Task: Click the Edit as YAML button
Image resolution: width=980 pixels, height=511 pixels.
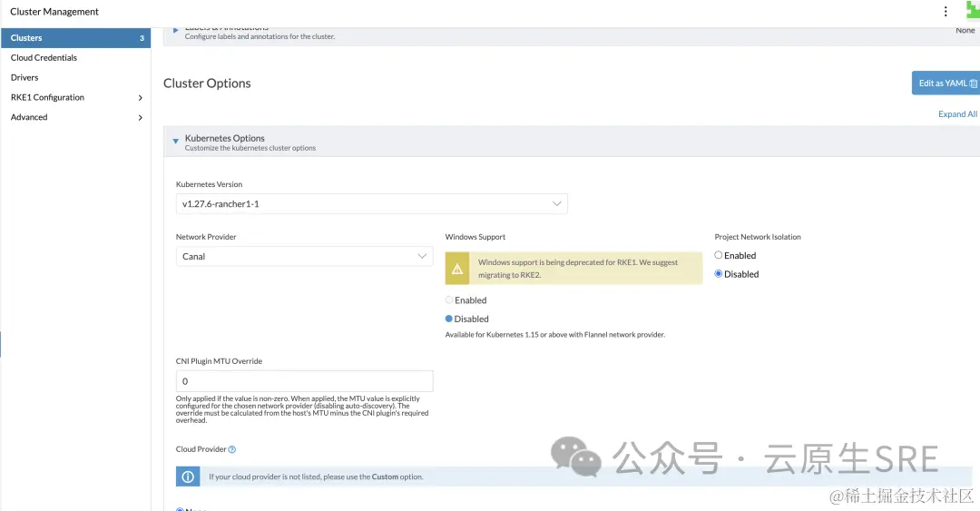Action: coord(946,84)
